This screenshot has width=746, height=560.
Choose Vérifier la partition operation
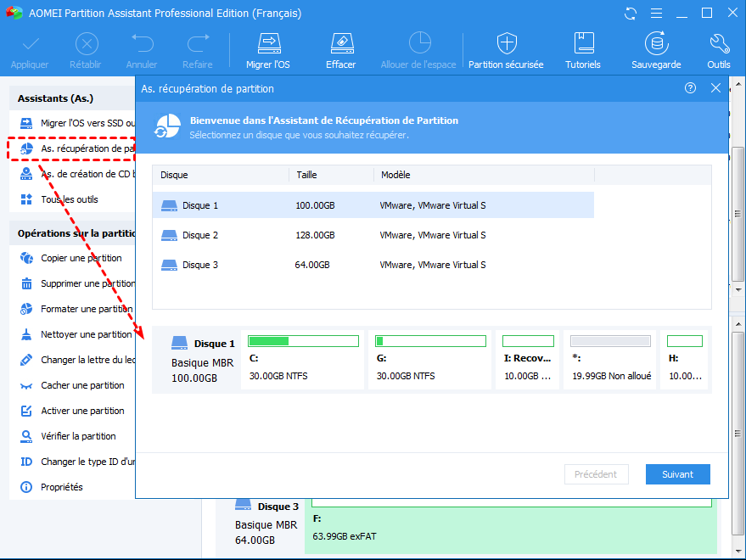point(68,436)
